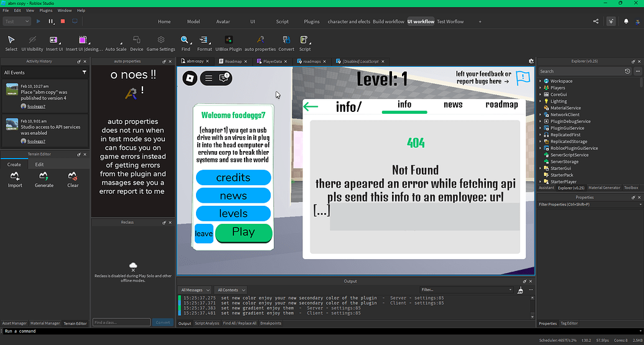Viewport: 644px width, 345px height.
Task: Click the Convert tool
Action: [x=286, y=43]
